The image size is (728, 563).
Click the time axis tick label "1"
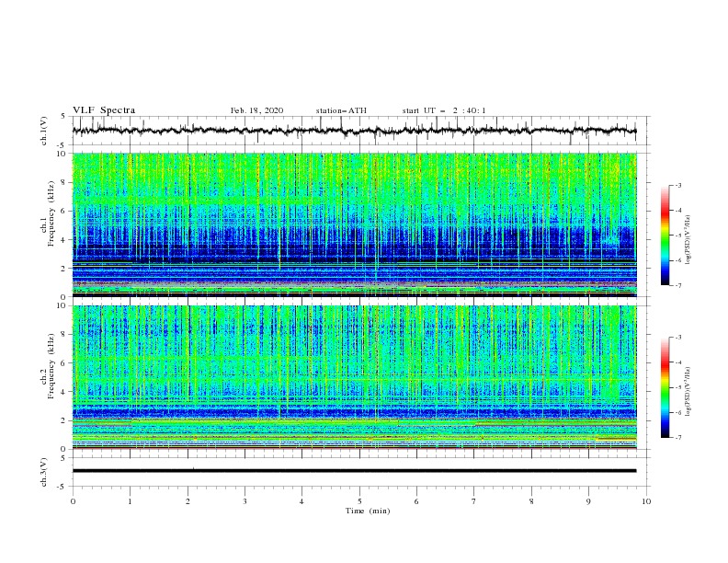pyautogui.click(x=130, y=501)
